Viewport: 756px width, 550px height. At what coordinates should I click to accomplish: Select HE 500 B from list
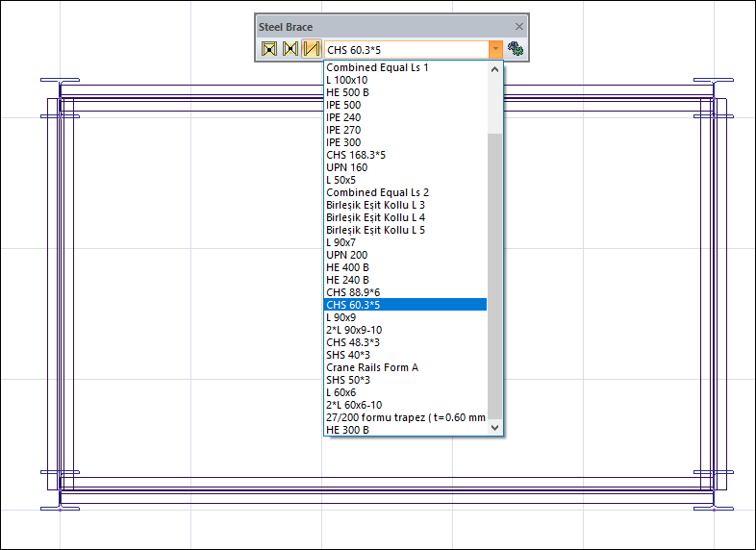tap(347, 92)
